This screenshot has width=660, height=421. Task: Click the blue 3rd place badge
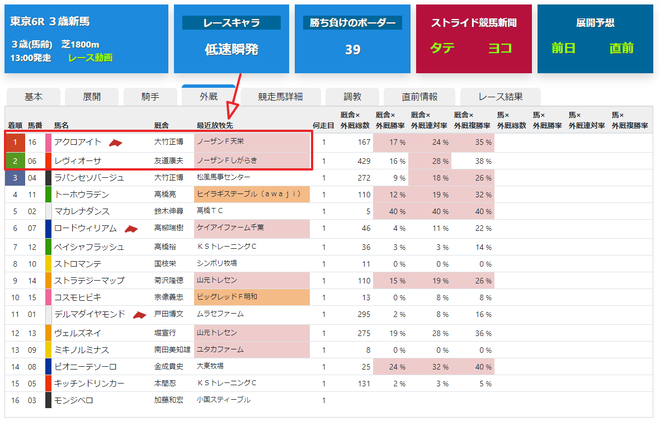[15, 178]
